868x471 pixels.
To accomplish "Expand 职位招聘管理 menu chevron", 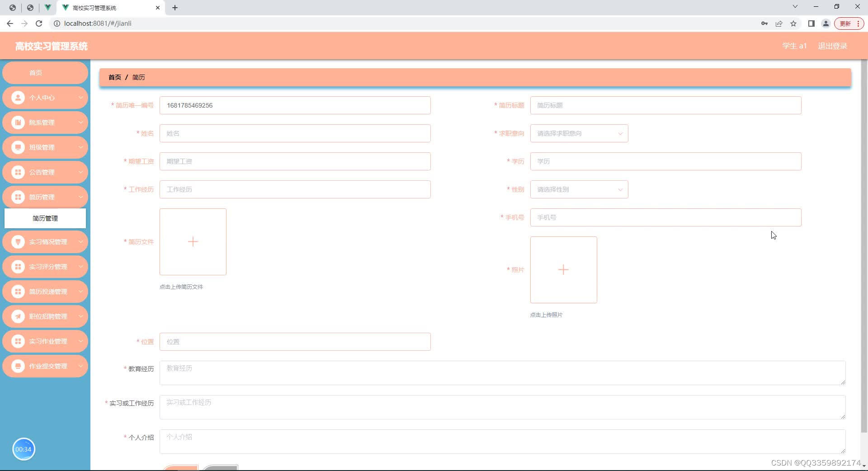I will (x=81, y=316).
